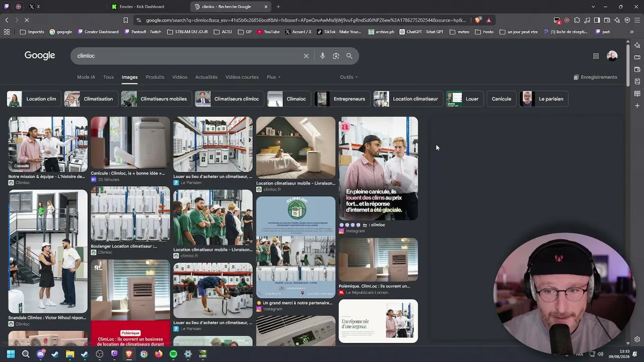Open the Actualités news tab

(x=206, y=77)
